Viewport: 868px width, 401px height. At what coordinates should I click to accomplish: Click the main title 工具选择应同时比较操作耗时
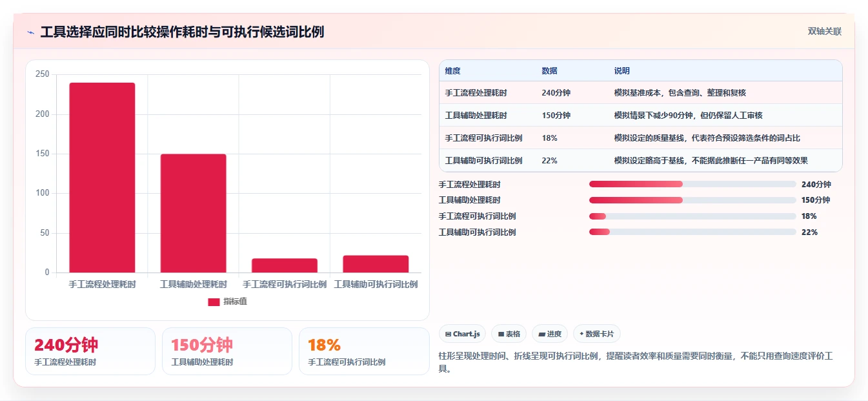pos(182,32)
